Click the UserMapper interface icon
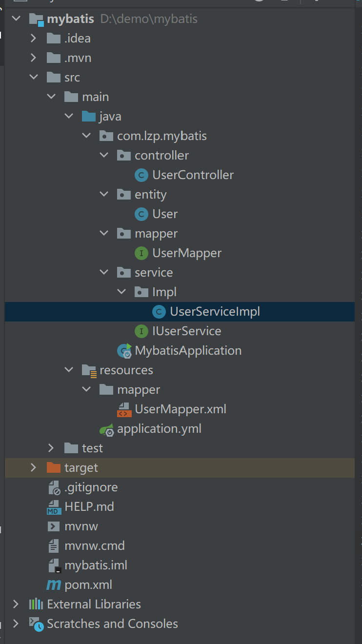Image resolution: width=362 pixels, height=644 pixels. point(141,253)
